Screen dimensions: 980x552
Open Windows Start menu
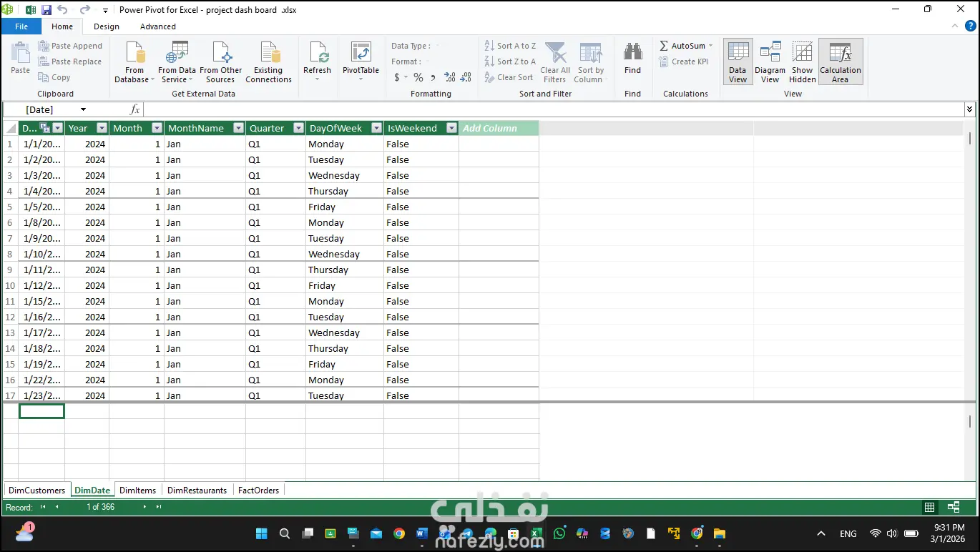click(x=261, y=533)
